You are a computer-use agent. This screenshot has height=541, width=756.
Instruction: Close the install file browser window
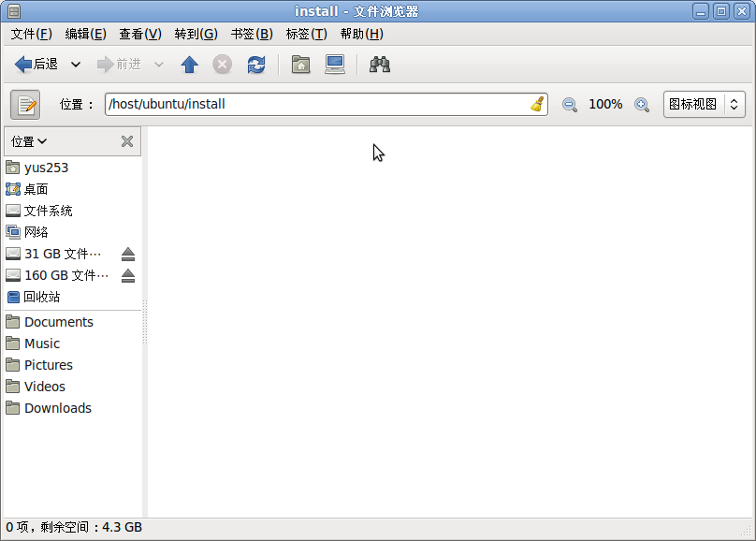[x=742, y=11]
